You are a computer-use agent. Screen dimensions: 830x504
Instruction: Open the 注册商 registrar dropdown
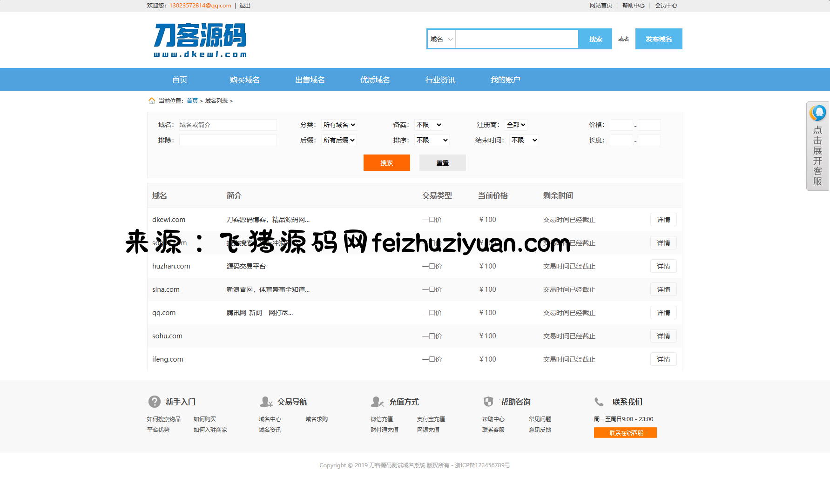point(516,125)
